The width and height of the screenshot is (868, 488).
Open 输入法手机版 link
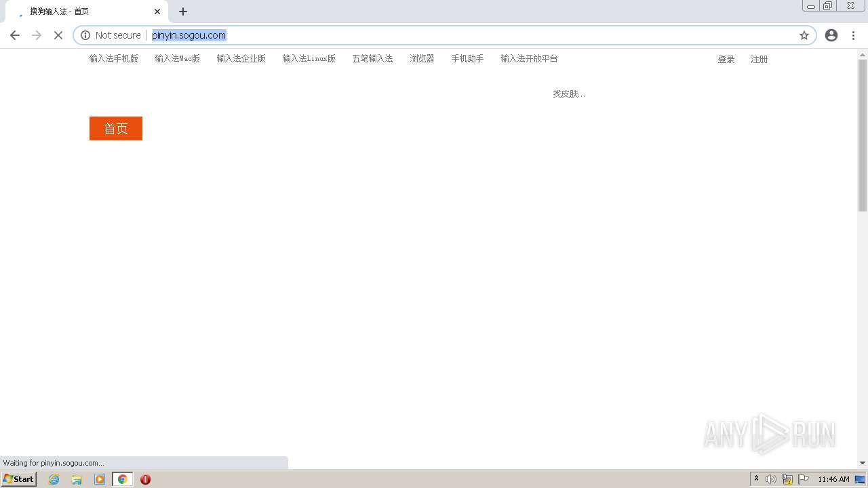113,59
